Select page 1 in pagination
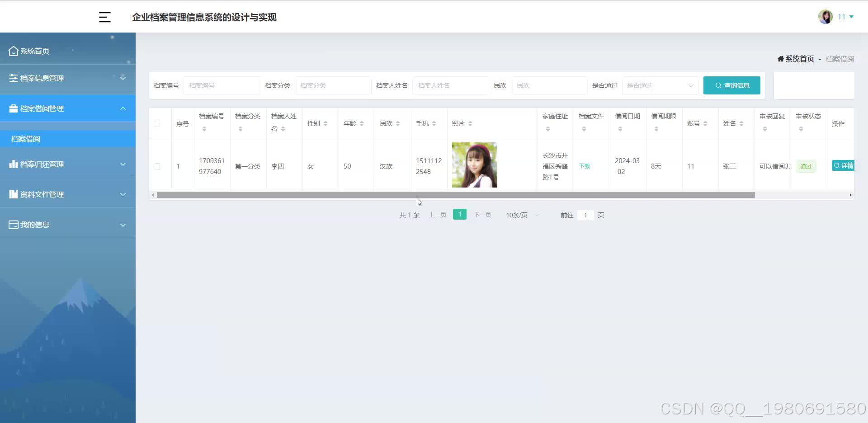The image size is (868, 423). 460,214
